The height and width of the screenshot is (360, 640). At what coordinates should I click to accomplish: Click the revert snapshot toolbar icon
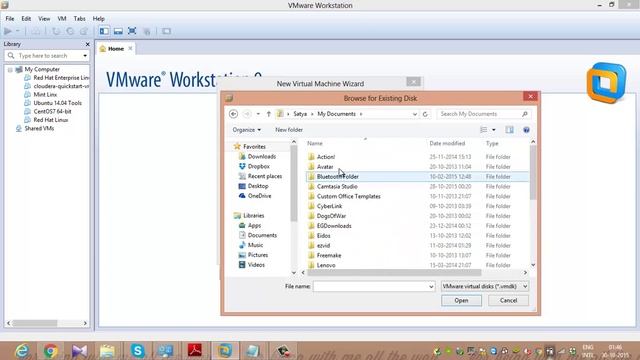click(x=70, y=31)
